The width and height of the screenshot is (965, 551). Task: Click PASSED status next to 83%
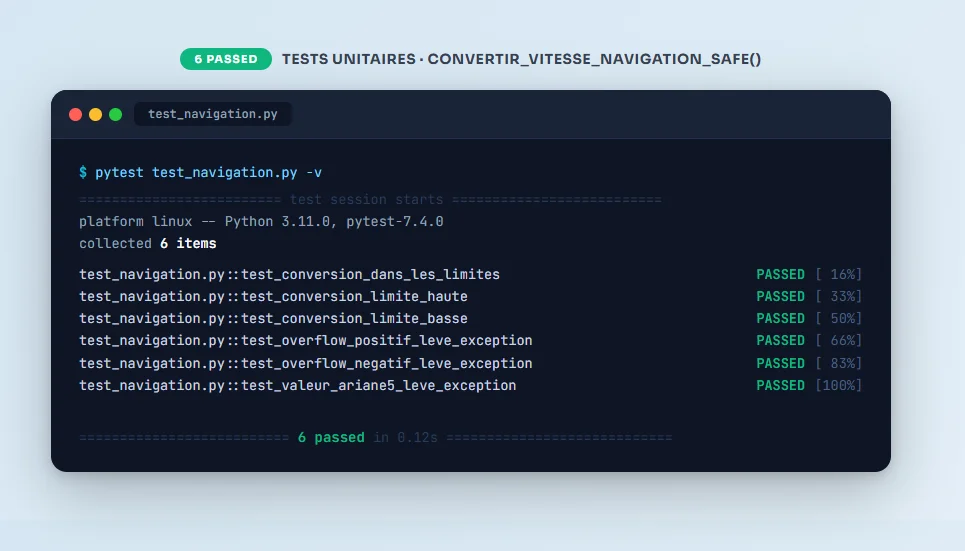[x=780, y=363]
